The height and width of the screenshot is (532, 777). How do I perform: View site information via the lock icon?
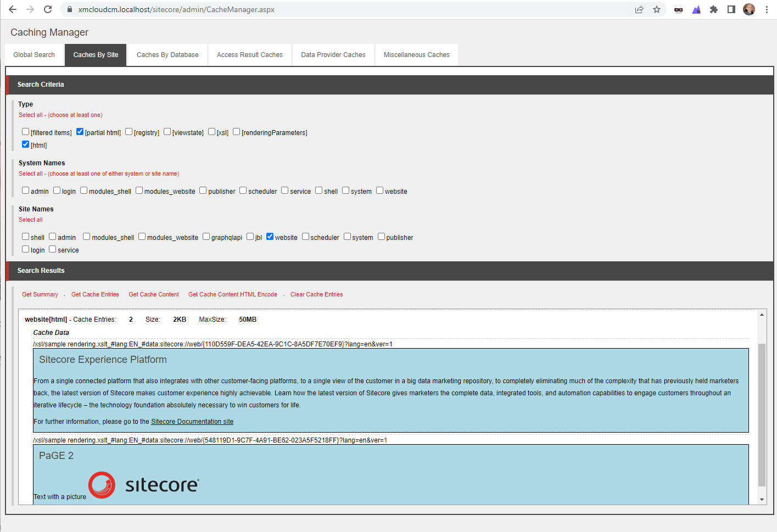tap(69, 9)
